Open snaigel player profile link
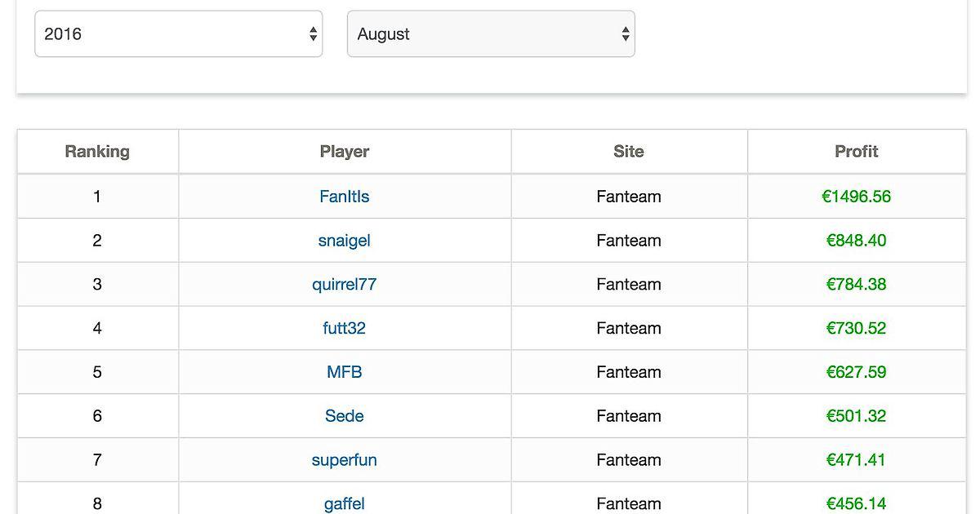Viewport: 980px width, 514px height. tap(344, 241)
